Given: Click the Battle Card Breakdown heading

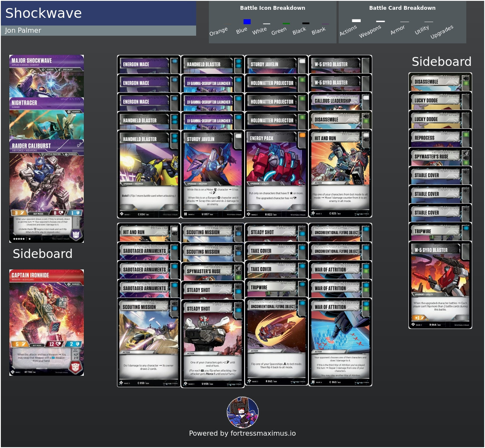Looking at the screenshot, I should 402,8.
